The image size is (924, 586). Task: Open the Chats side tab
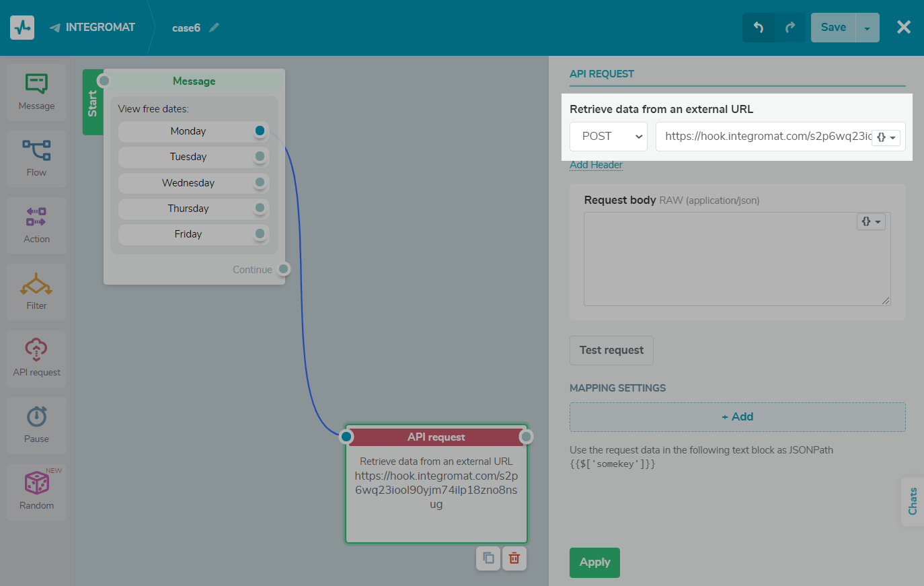[x=913, y=501]
